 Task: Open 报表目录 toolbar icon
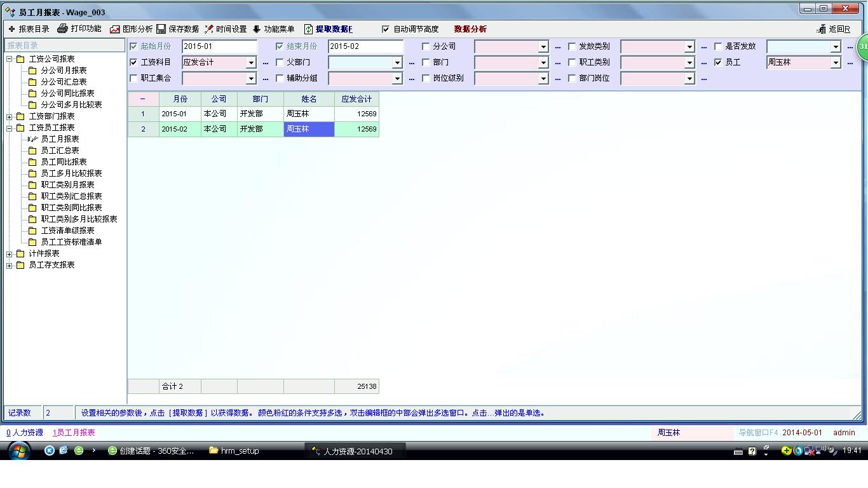point(11,29)
